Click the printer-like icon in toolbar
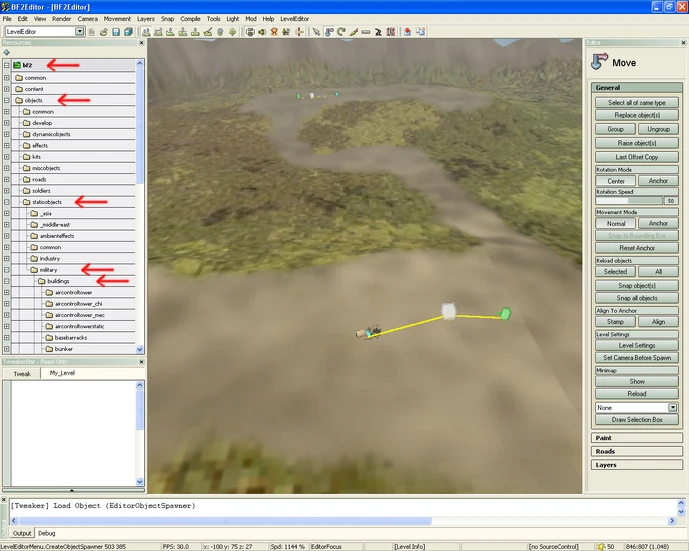 pos(249,31)
